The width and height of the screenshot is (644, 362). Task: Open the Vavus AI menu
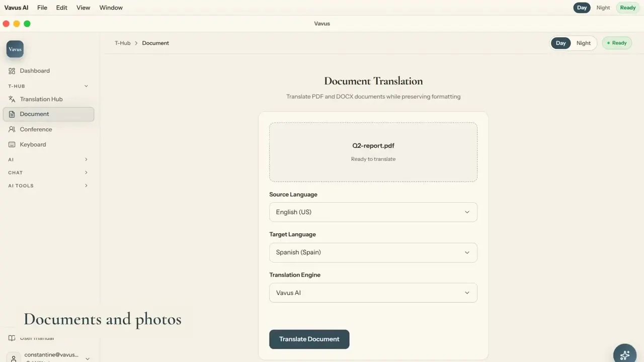[16, 8]
